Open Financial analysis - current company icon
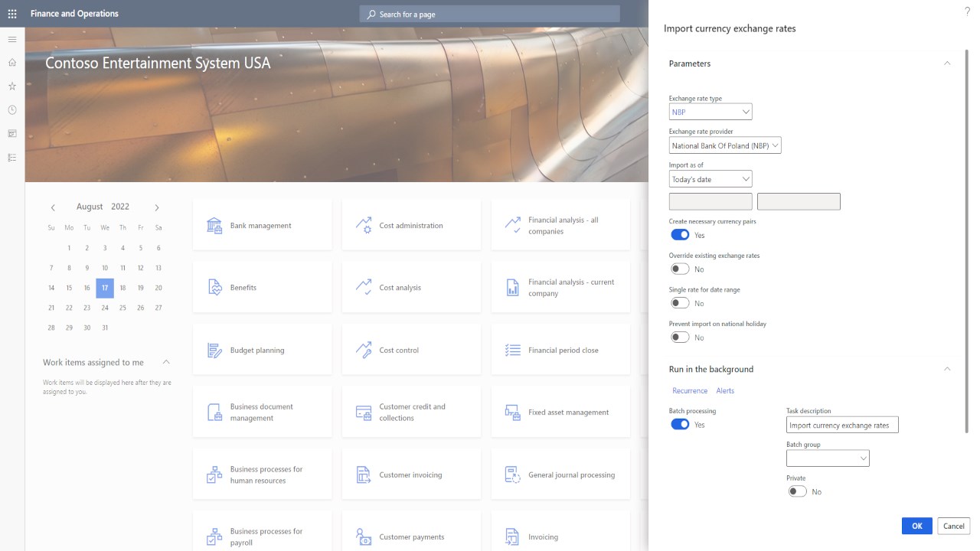980x551 pixels. pyautogui.click(x=512, y=287)
